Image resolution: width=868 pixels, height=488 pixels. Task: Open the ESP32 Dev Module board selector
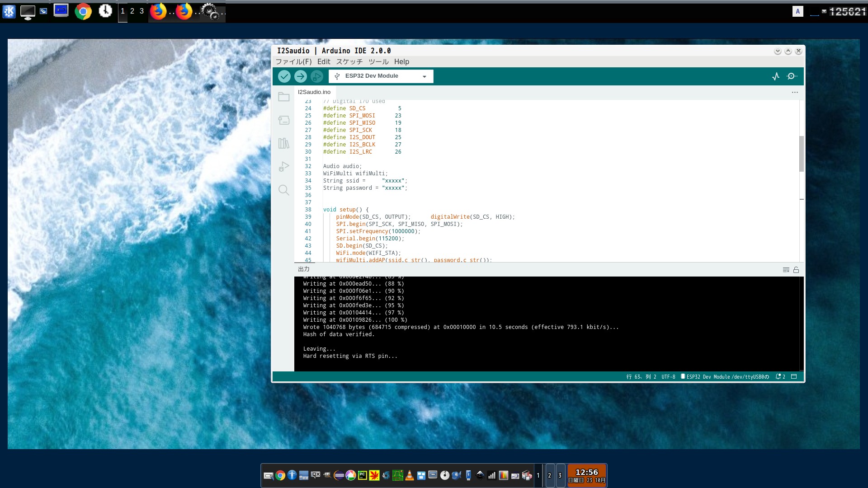click(x=380, y=76)
